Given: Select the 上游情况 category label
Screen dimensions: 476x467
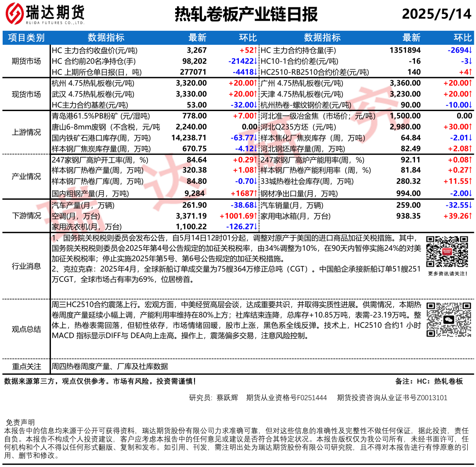Looking at the screenshot, I should [26, 132].
